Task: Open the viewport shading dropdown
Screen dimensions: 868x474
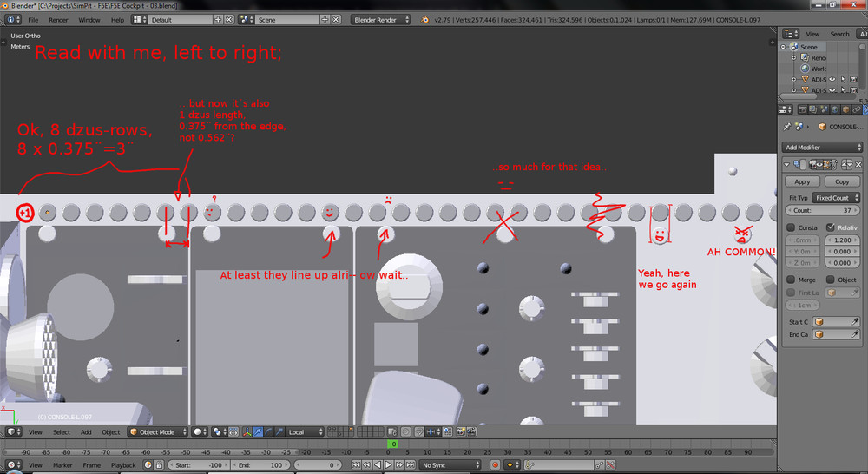Action: (x=200, y=432)
